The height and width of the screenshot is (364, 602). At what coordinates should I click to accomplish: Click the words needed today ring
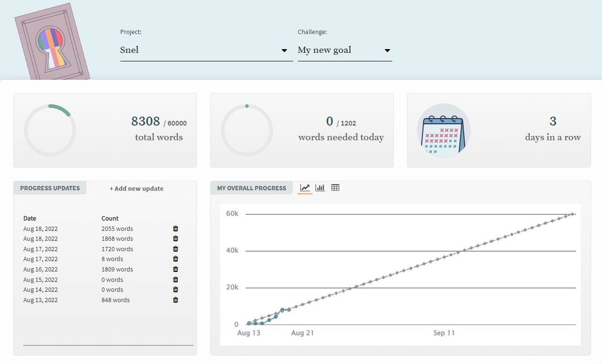pos(247,130)
